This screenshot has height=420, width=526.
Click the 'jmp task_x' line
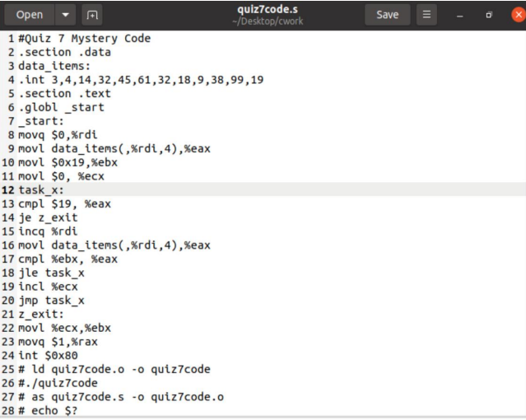tap(51, 300)
